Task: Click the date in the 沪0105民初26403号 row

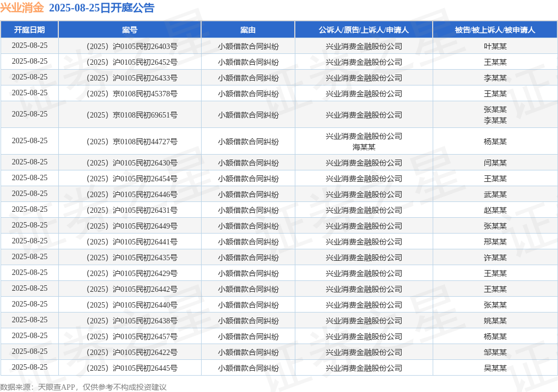Action: 29,46
